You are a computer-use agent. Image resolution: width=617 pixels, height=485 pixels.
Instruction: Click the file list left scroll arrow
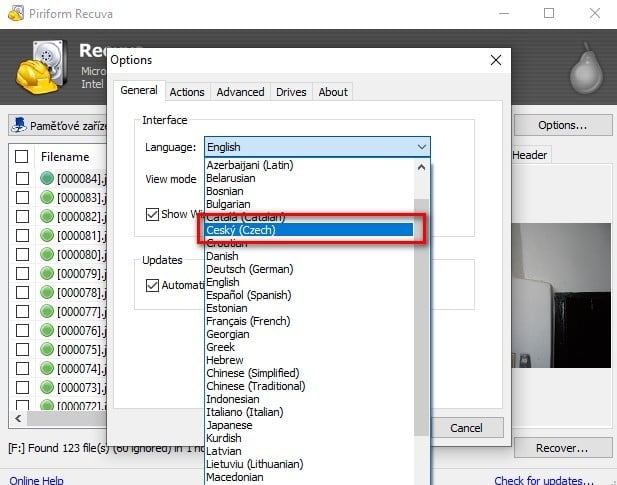pyautogui.click(x=18, y=418)
